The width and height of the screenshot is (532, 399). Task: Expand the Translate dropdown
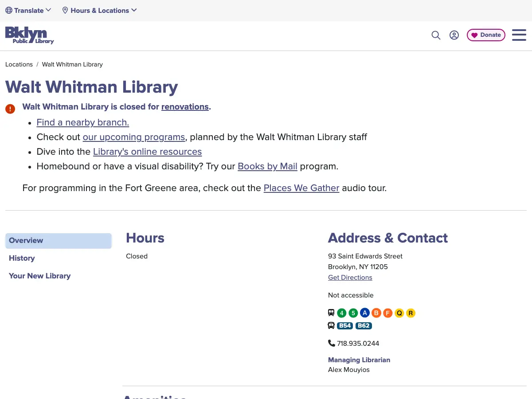(x=28, y=10)
